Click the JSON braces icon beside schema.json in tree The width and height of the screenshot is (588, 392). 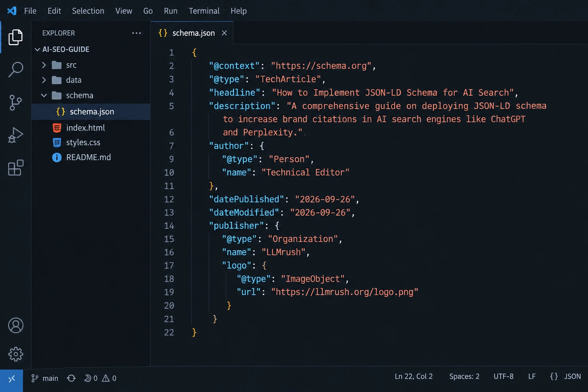pos(60,111)
